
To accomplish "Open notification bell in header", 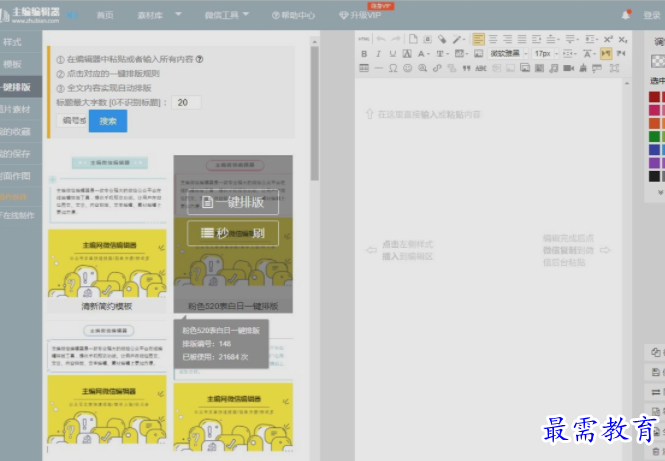I will click(626, 15).
